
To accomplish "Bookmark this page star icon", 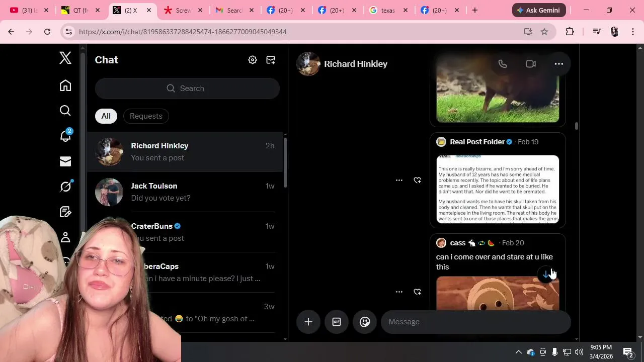I will point(544,32).
